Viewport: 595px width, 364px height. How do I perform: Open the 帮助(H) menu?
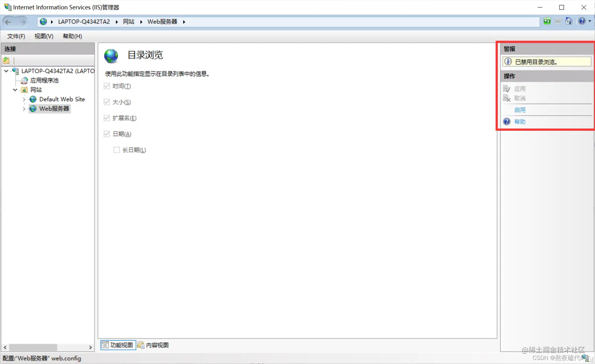pos(72,36)
